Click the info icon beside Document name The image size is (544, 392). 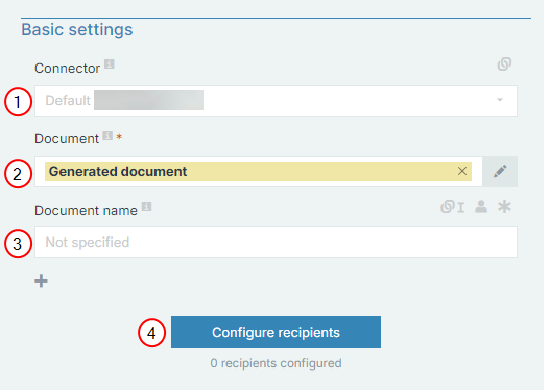[146, 207]
